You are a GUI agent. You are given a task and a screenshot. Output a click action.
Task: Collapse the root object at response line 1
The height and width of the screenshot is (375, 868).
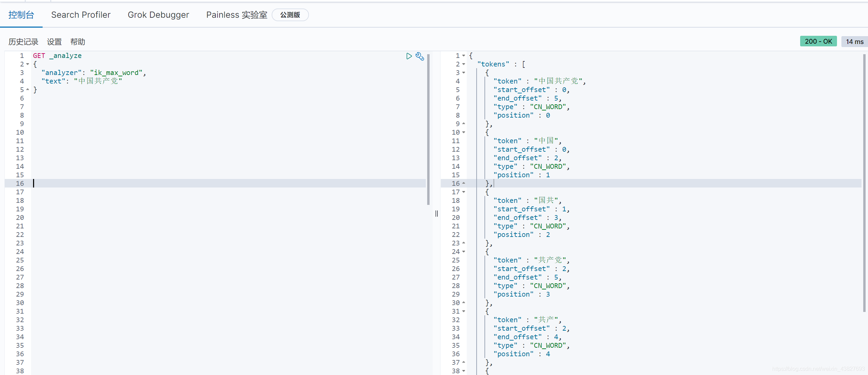[x=464, y=56]
